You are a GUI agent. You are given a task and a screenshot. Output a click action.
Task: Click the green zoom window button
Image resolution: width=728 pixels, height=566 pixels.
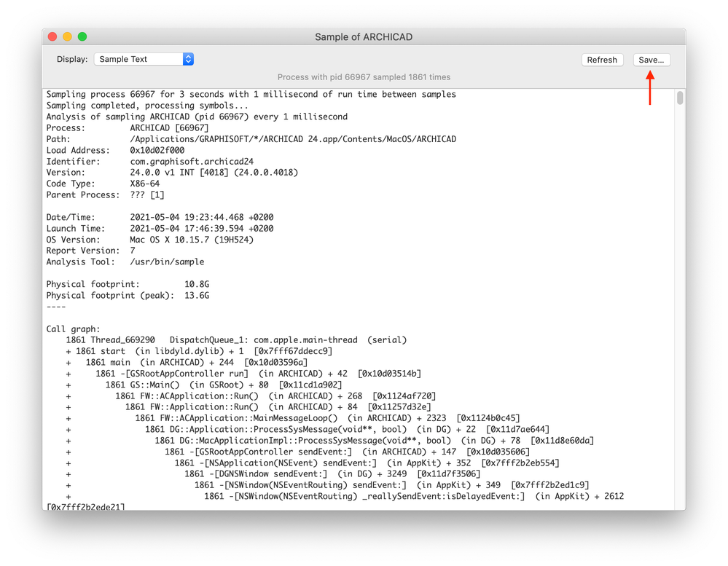click(82, 36)
